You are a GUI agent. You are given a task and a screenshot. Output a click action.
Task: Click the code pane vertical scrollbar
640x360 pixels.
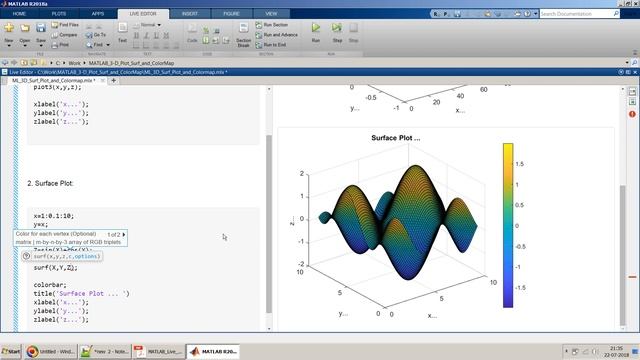(x=269, y=224)
